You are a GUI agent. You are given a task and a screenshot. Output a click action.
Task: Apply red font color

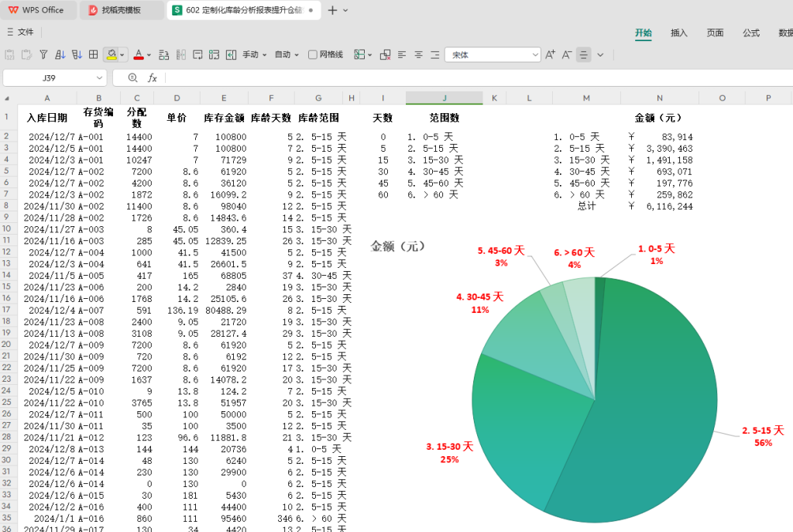139,55
